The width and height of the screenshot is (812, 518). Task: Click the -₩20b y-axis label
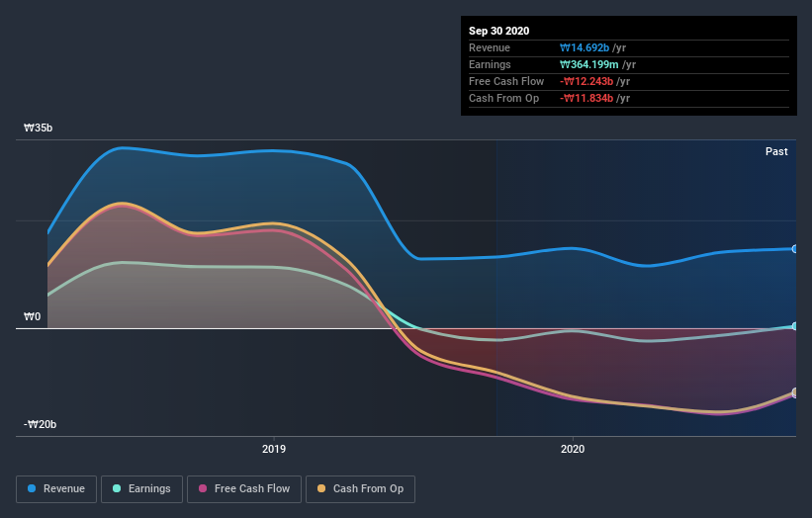(40, 424)
